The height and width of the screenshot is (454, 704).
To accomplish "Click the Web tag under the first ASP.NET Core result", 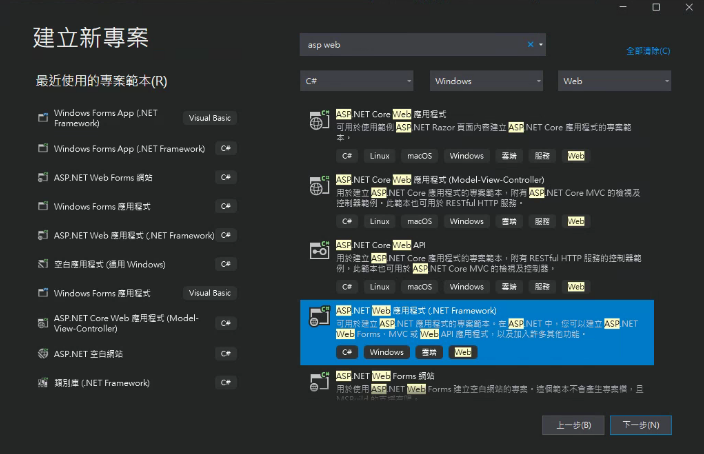I will pos(576,156).
